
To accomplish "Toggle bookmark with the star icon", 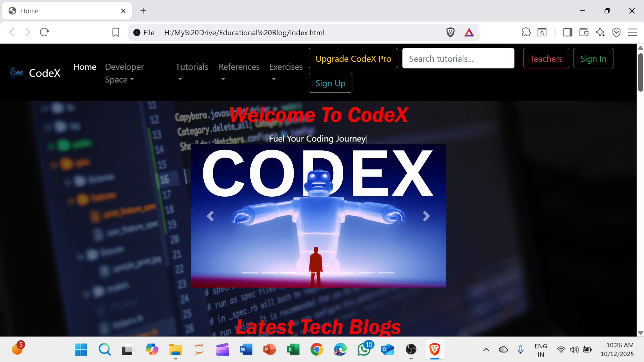I will click(x=115, y=32).
